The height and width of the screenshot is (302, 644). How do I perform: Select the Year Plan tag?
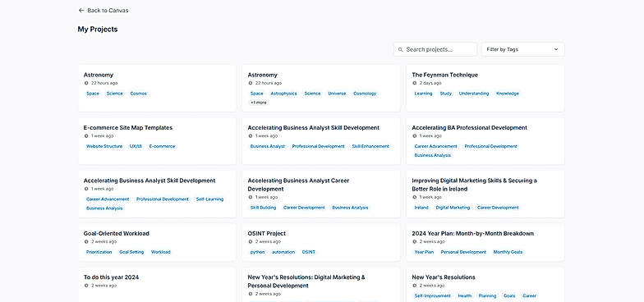pos(424,253)
